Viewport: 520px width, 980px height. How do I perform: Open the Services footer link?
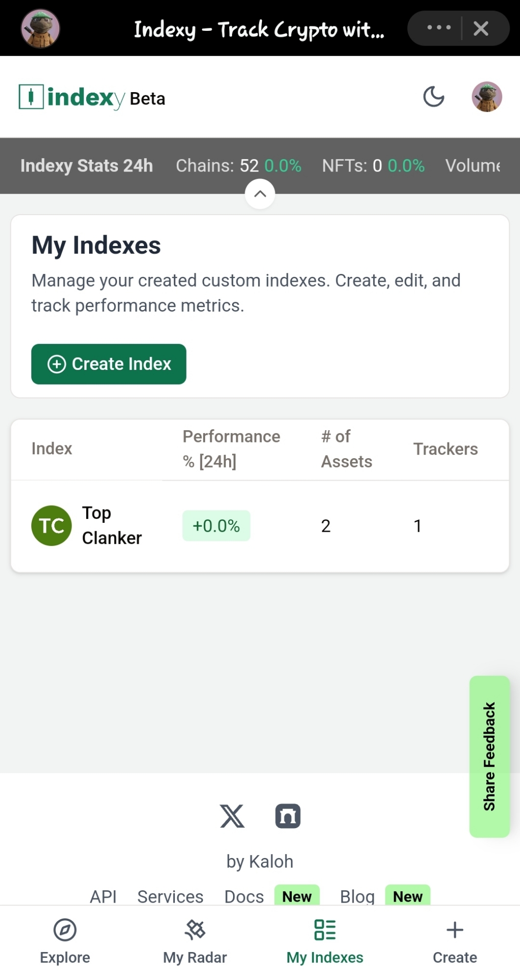170,896
